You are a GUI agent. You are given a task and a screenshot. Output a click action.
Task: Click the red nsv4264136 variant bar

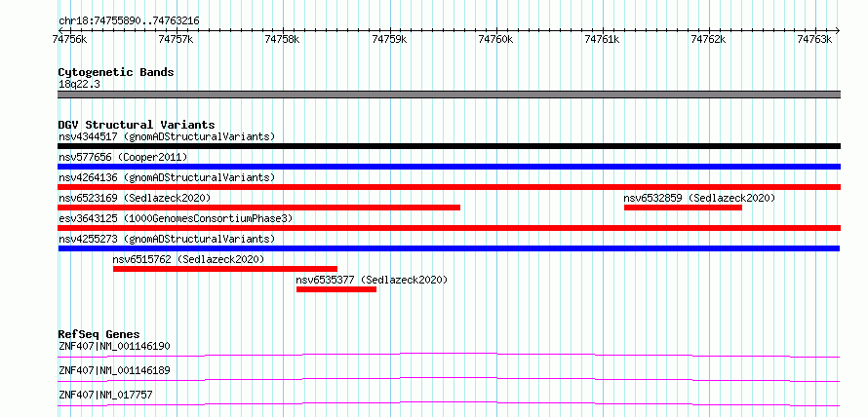(x=449, y=187)
